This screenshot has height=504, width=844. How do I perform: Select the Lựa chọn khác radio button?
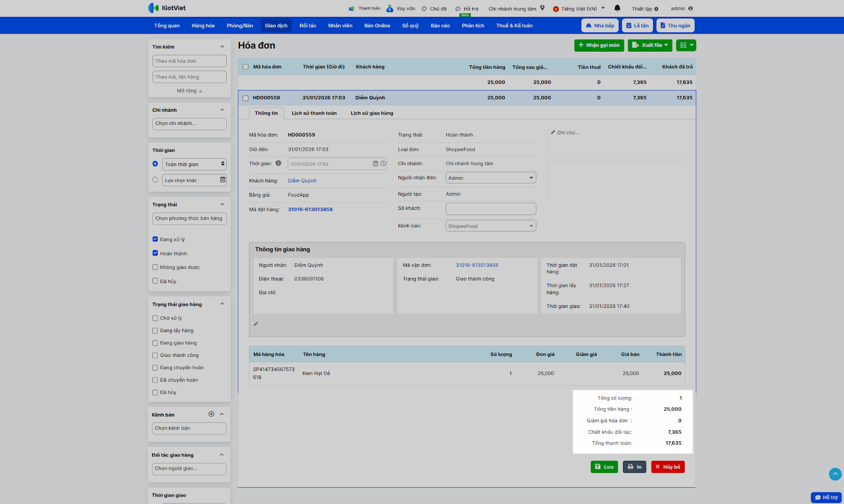[x=155, y=180]
